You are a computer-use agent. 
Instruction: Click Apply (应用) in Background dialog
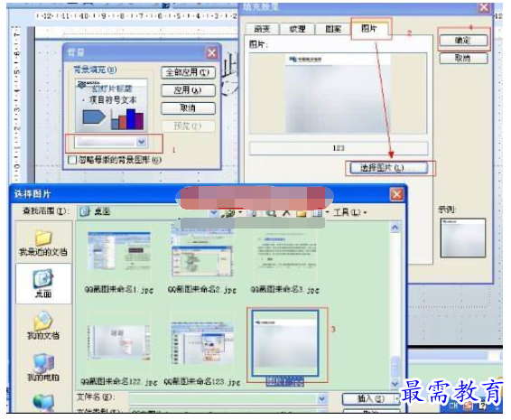[188, 90]
